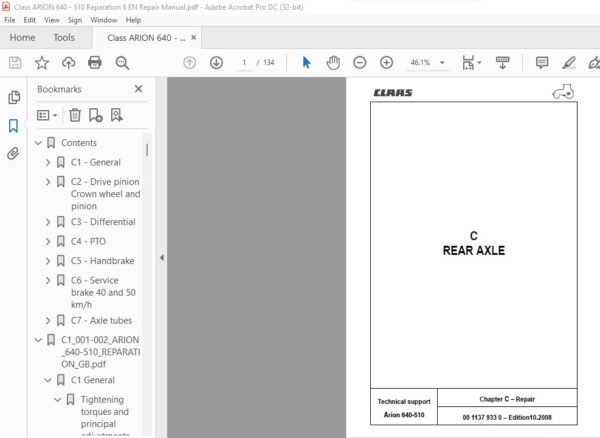Click the bookmarks panel scrollbar
This screenshot has height=438, width=600.
click(147, 150)
